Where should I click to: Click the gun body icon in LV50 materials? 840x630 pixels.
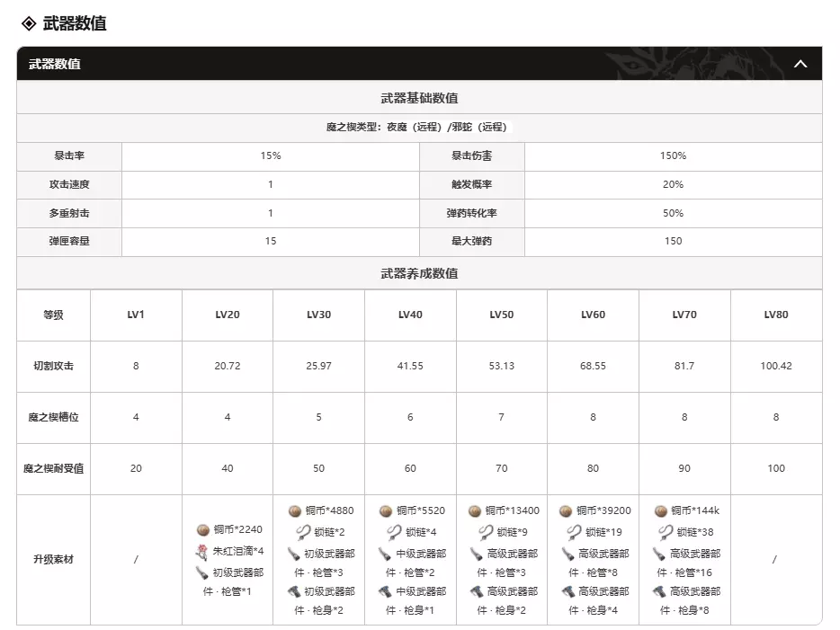(477, 591)
